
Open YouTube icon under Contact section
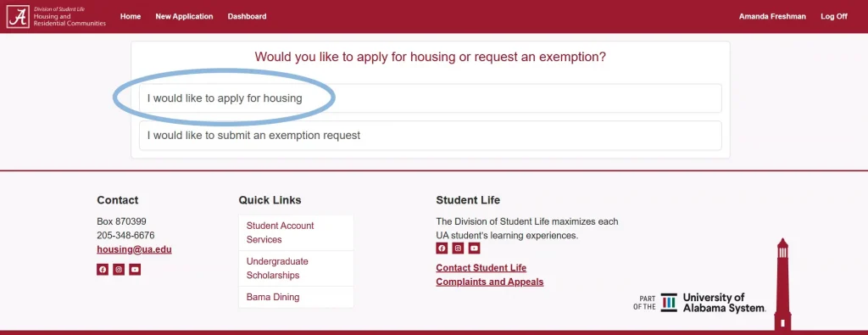(135, 270)
